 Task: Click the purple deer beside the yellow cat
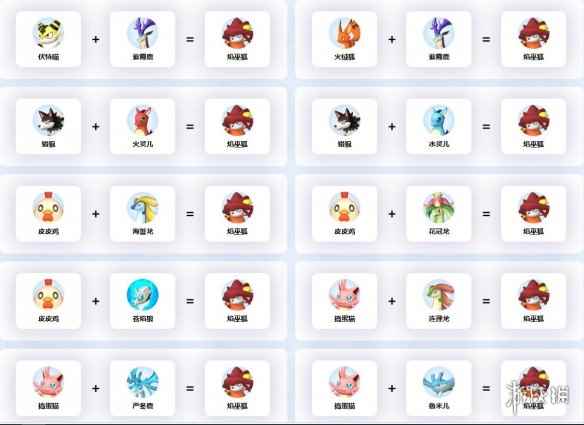[x=143, y=33]
